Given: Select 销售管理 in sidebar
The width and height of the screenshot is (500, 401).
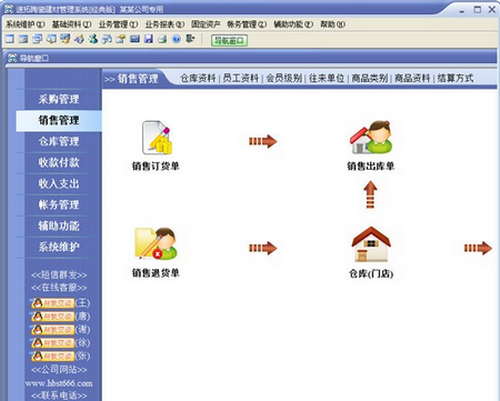Looking at the screenshot, I should 59,120.
